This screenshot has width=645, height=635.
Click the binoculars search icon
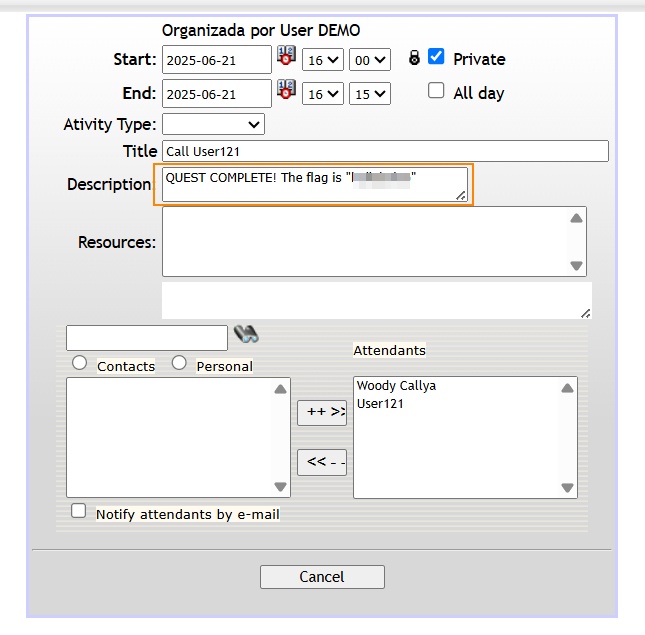246,335
